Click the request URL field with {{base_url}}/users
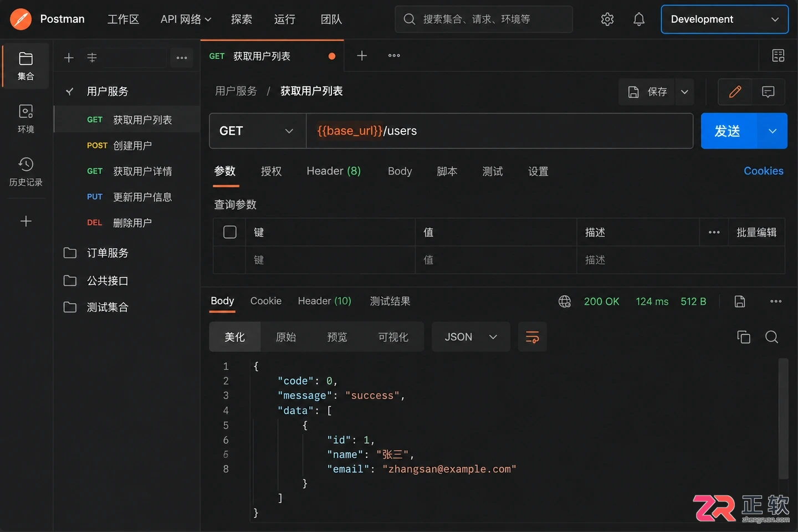Screen dimensions: 798x532 499,131
